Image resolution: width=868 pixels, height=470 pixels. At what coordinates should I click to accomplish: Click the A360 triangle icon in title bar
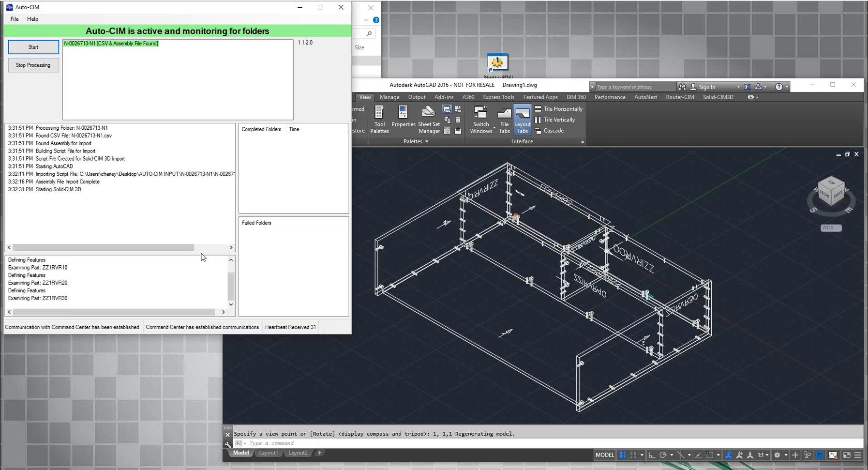tap(758, 87)
